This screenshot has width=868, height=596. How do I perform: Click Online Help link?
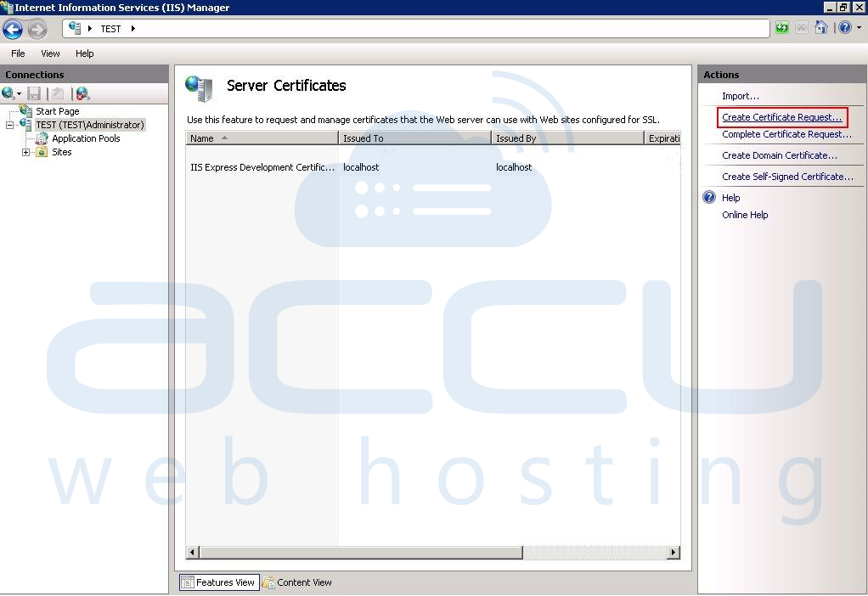[745, 216]
